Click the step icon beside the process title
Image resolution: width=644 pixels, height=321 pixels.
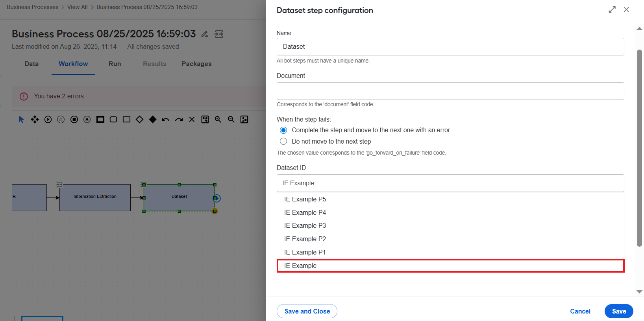pyautogui.click(x=219, y=34)
